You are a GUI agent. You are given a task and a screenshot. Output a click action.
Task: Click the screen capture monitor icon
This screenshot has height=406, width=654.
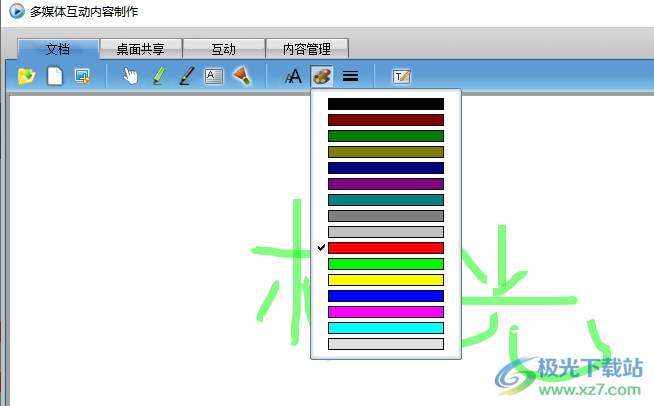coord(82,76)
